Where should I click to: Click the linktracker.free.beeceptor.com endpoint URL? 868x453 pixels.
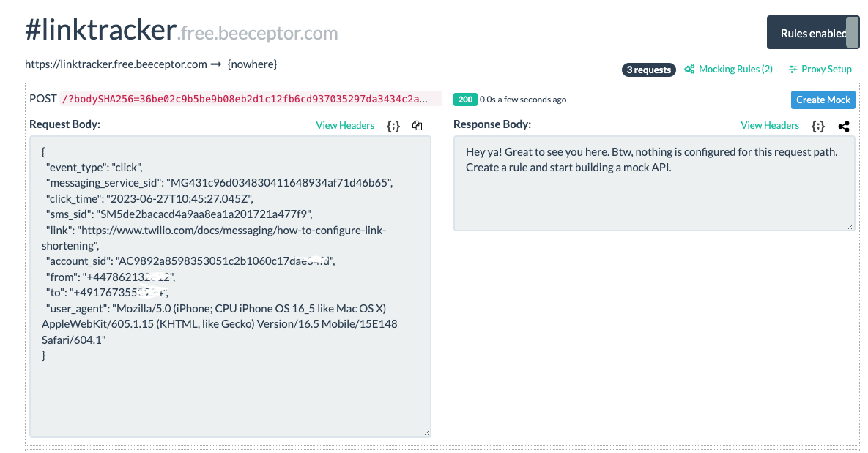click(x=116, y=64)
